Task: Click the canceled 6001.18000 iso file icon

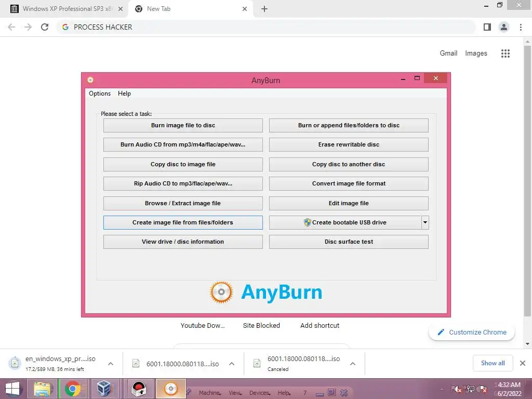Action: (x=257, y=363)
